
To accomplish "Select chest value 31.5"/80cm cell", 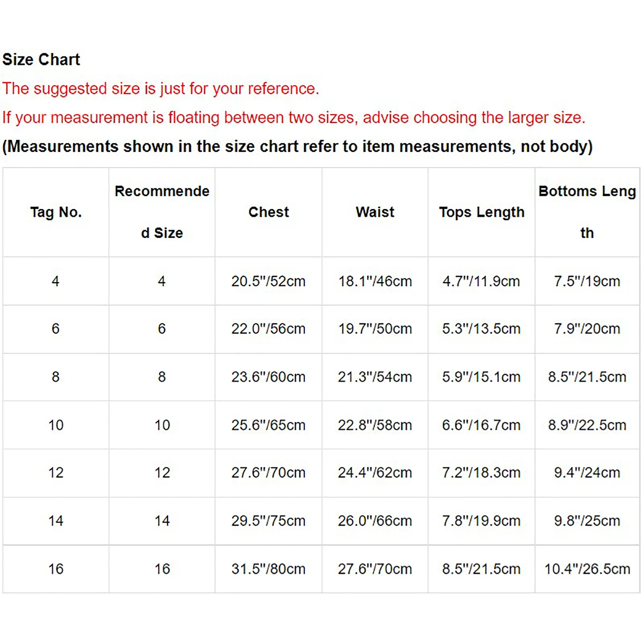I will (x=268, y=569).
